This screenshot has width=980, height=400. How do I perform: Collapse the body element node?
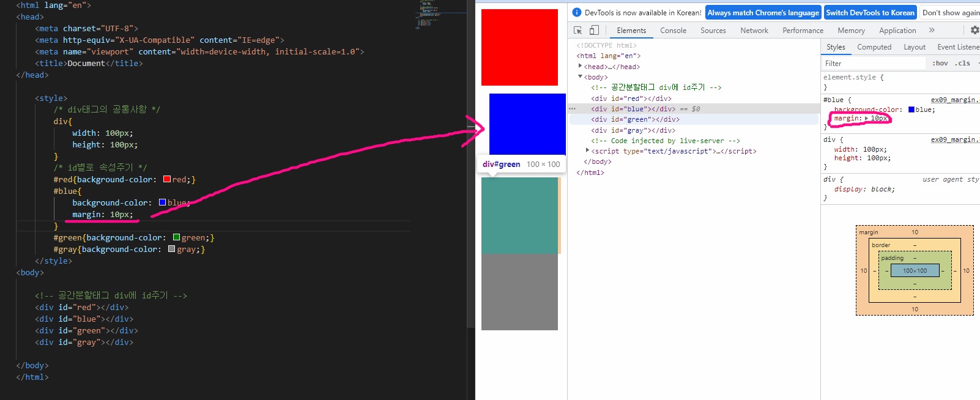pyautogui.click(x=581, y=76)
